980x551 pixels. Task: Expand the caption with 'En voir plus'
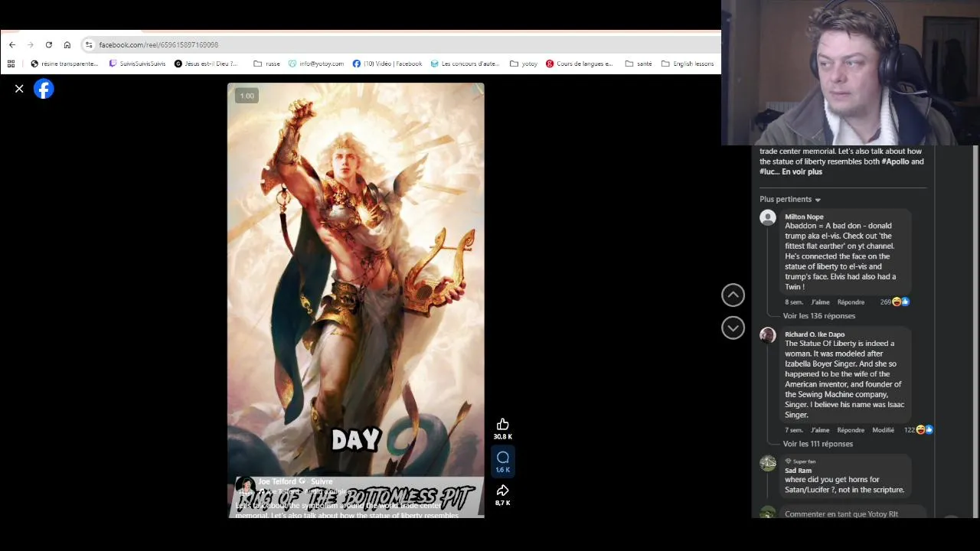[802, 171]
